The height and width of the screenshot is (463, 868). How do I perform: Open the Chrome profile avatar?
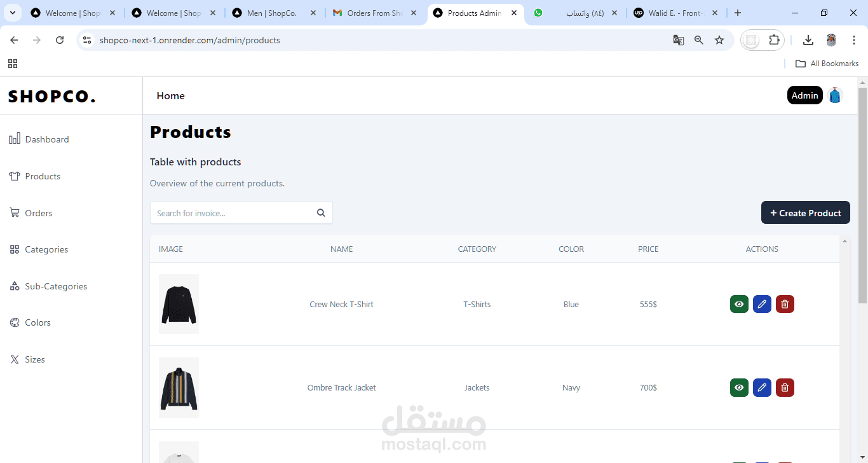tap(831, 40)
